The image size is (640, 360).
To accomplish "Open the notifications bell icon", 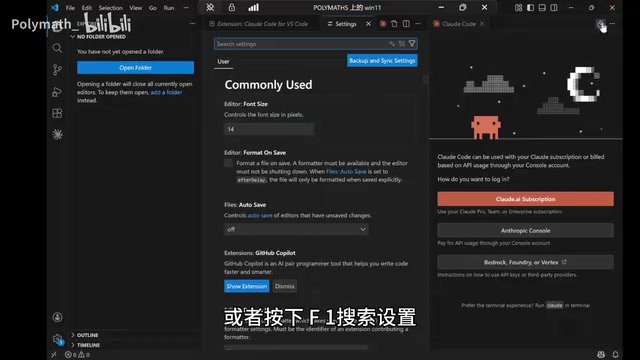I will coord(615,354).
